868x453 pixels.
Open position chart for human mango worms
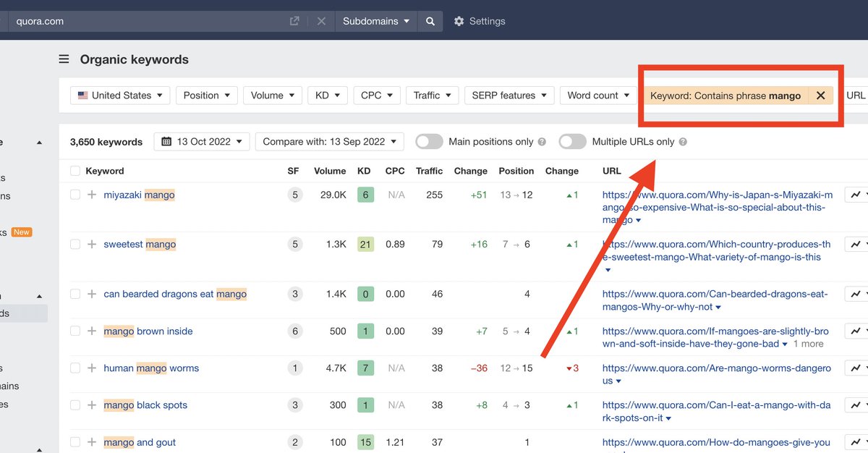click(857, 368)
